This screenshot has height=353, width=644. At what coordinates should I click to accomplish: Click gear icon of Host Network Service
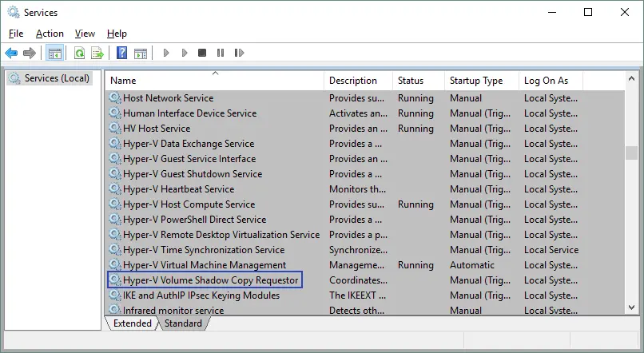tap(115, 97)
